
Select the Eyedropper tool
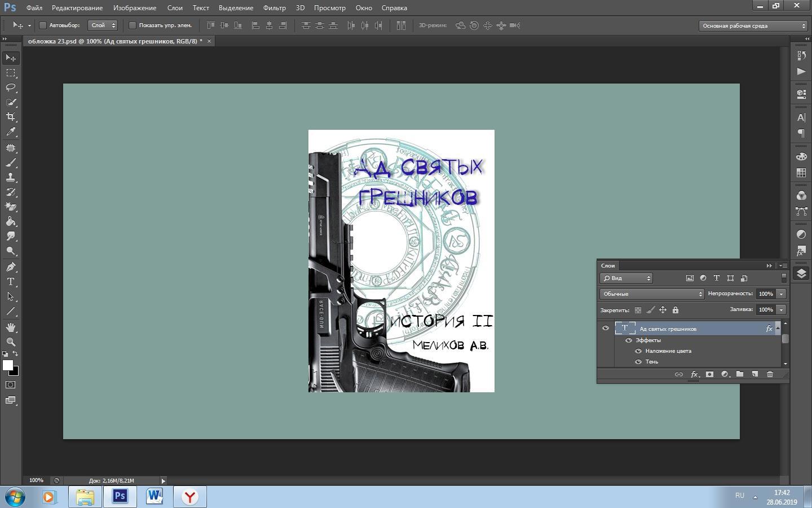click(11, 132)
